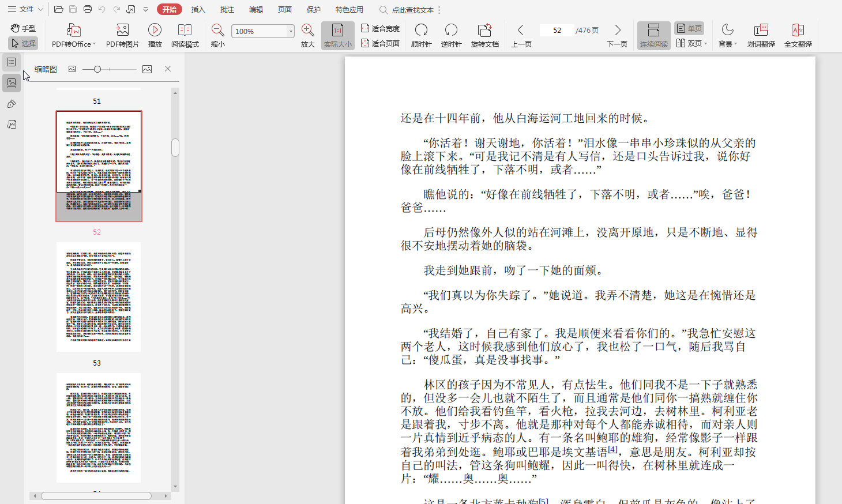
Task: Open 双页 double page dropdown
Action: [691, 43]
